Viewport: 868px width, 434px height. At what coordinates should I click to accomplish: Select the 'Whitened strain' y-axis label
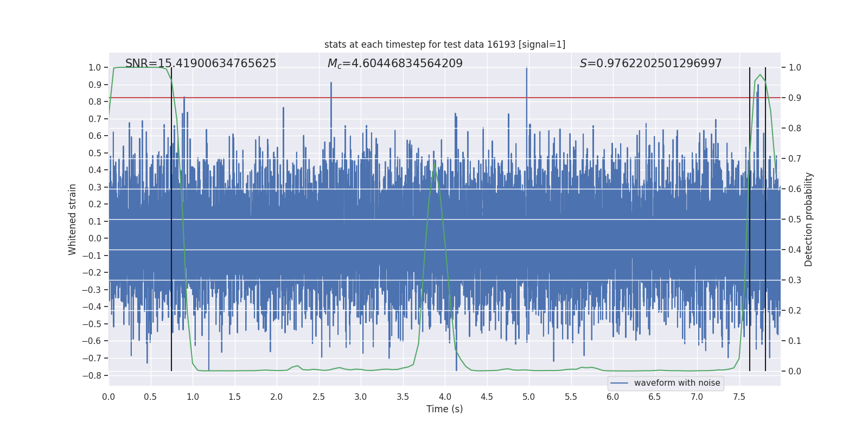pyautogui.click(x=73, y=219)
